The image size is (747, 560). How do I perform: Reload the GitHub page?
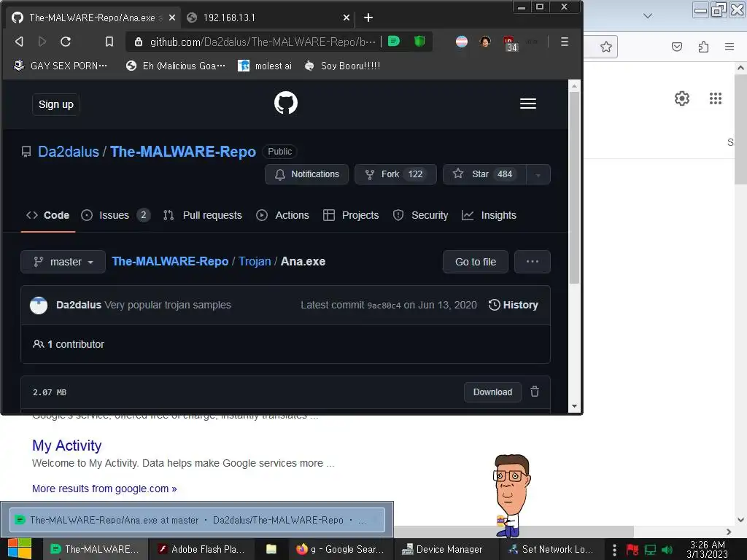66,42
